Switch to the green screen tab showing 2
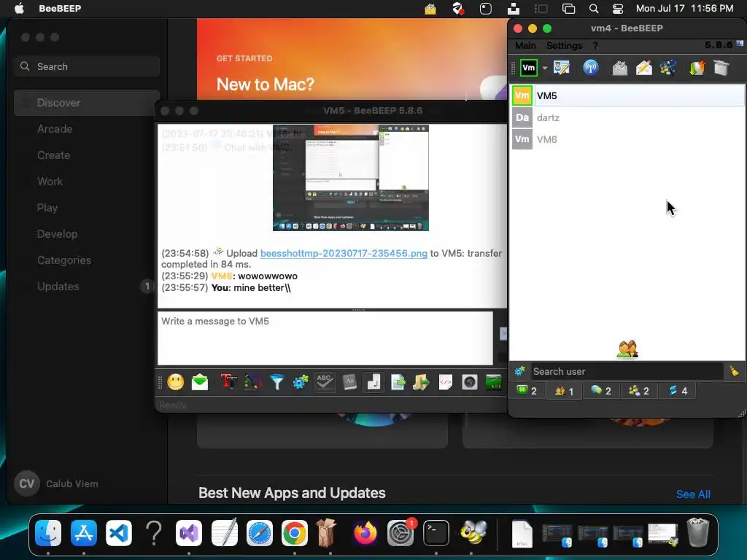The width and height of the screenshot is (747, 560). [x=527, y=391]
